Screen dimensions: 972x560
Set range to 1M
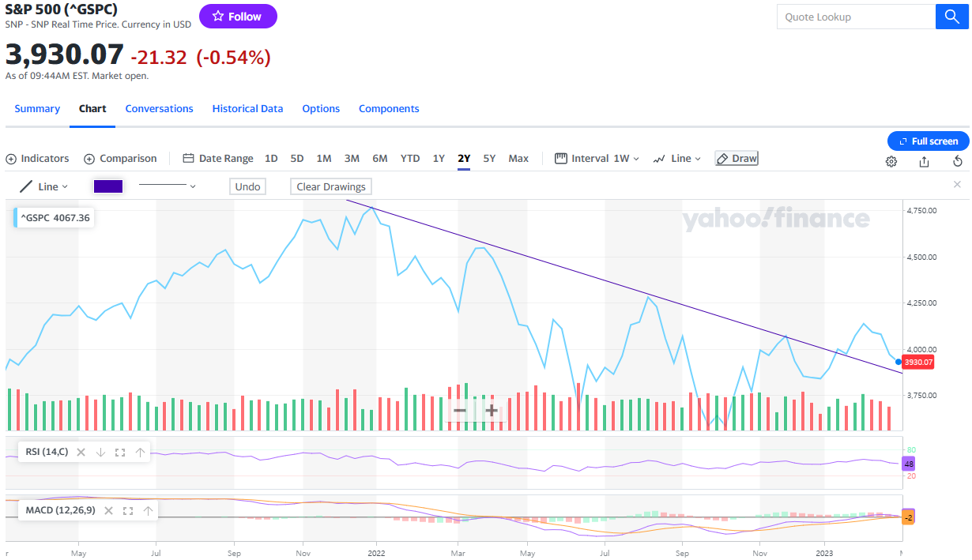pos(324,158)
